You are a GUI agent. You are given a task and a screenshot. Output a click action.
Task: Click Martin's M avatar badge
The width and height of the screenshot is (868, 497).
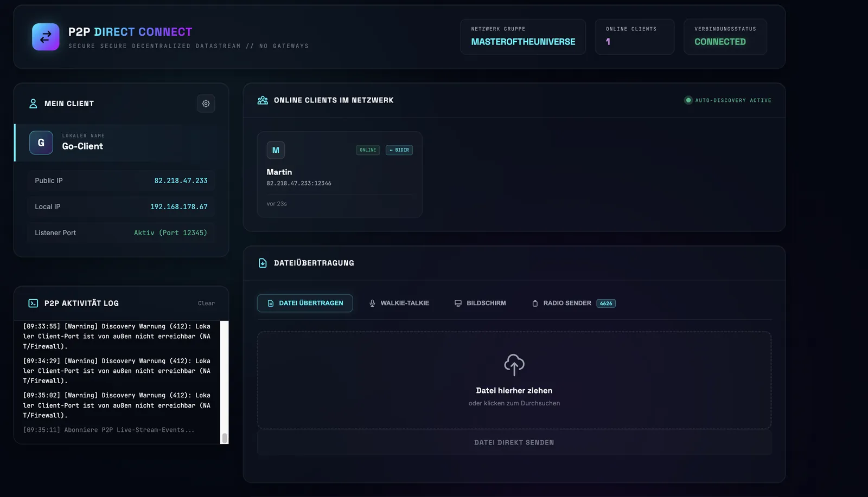pyautogui.click(x=276, y=150)
